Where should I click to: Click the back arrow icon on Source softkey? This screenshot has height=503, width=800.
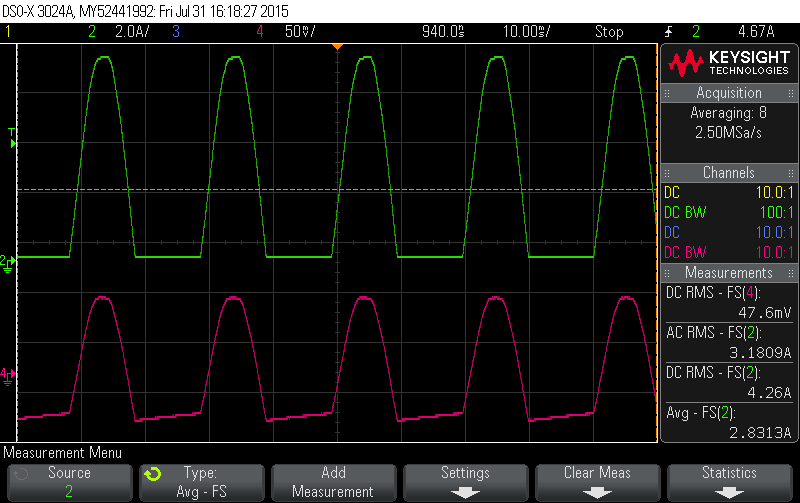20,474
